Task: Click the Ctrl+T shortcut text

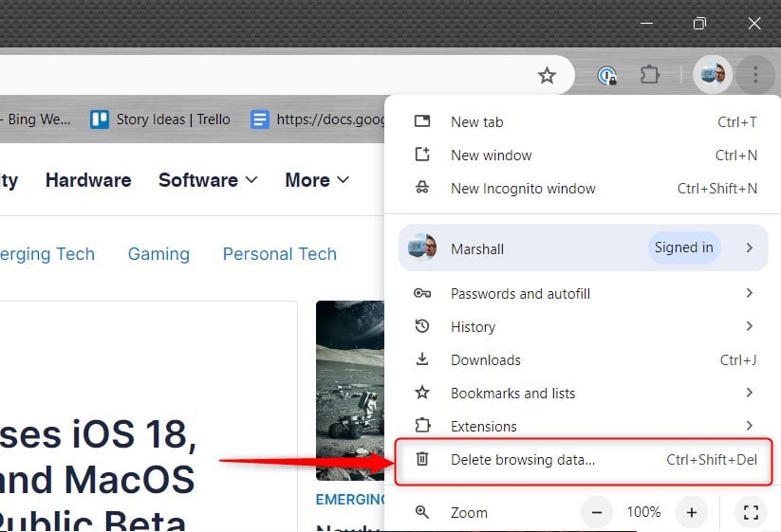Action: 737,122
